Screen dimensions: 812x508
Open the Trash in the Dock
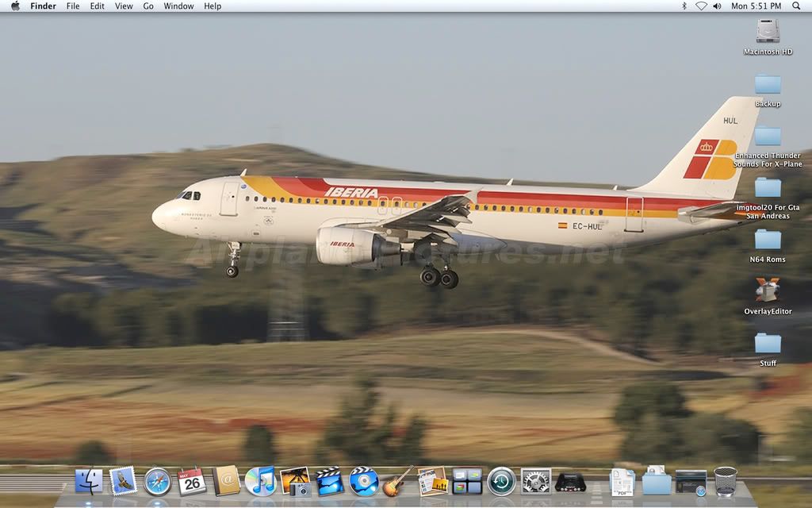tap(725, 482)
